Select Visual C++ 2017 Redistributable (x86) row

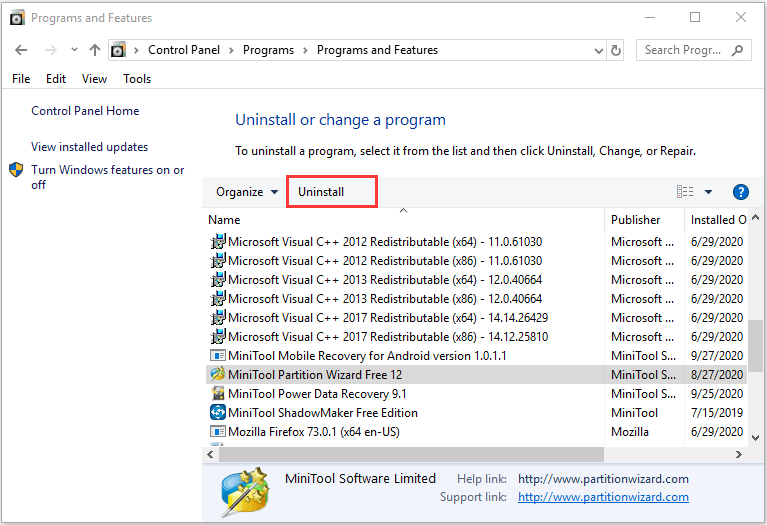476,337
